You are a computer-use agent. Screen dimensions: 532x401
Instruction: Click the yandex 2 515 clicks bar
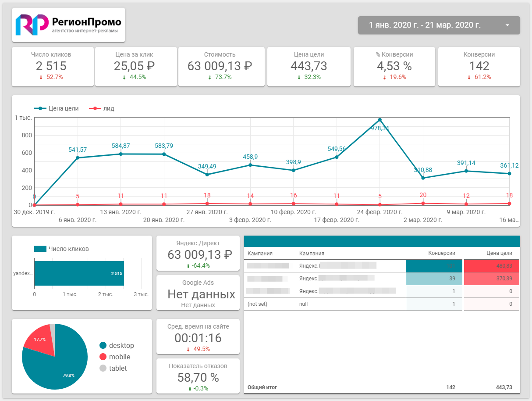tap(79, 273)
